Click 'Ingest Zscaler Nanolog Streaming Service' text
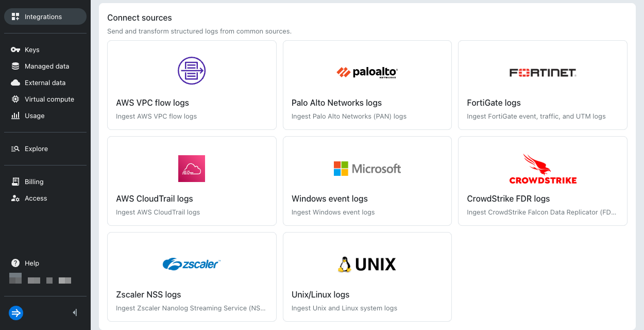644x330 pixels. [x=191, y=308]
